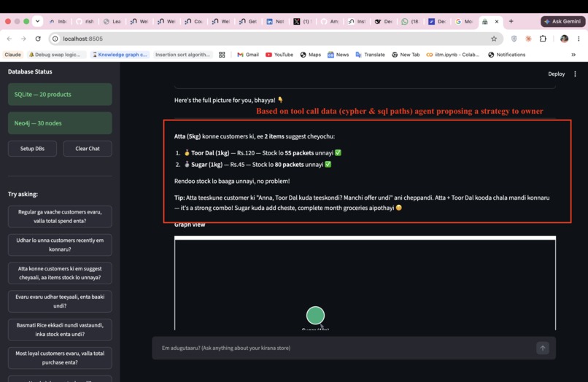Click the Graph view heading
Image resolution: width=588 pixels, height=382 pixels.
pos(190,225)
